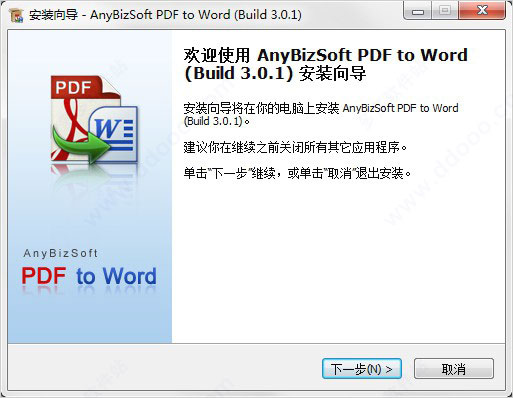Screen dimensions: 513x398
Task: Click the installer icon in title bar
Action: coord(16,15)
